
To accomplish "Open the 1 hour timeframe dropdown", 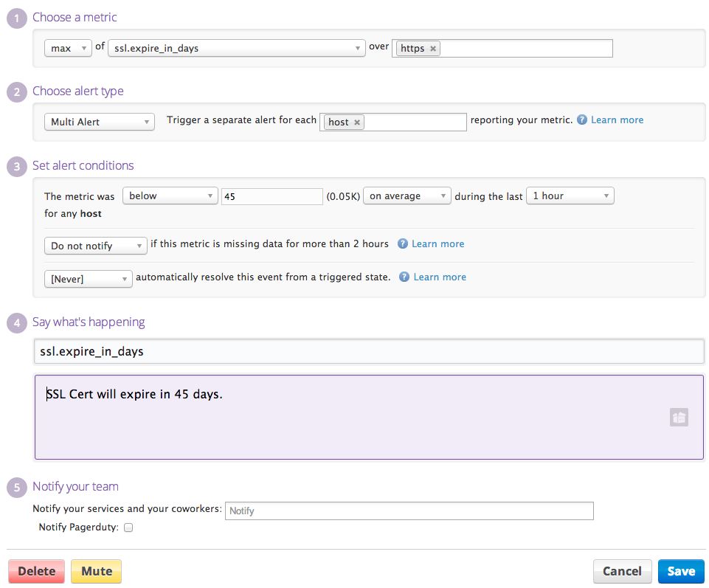I will [570, 196].
